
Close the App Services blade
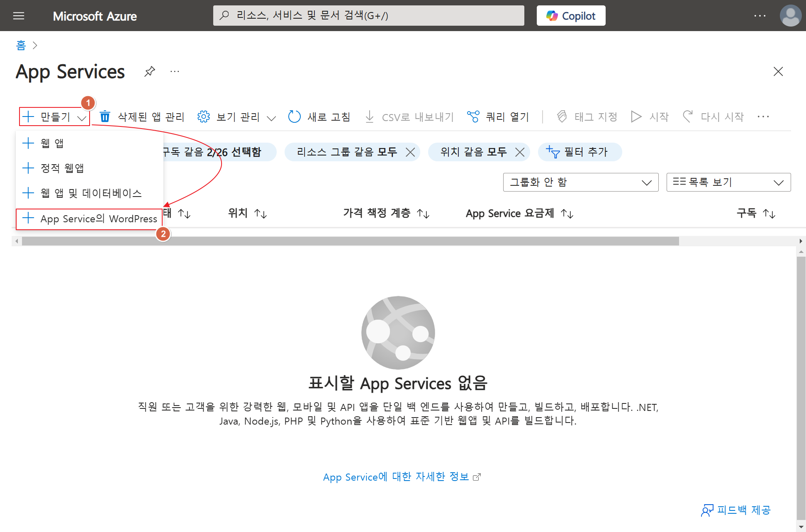[x=778, y=71]
